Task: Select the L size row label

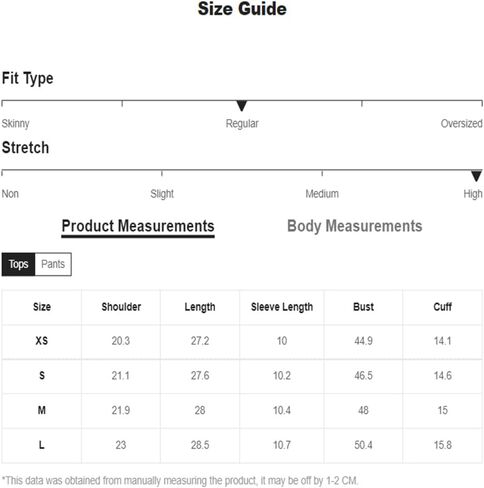Action: 42,445
